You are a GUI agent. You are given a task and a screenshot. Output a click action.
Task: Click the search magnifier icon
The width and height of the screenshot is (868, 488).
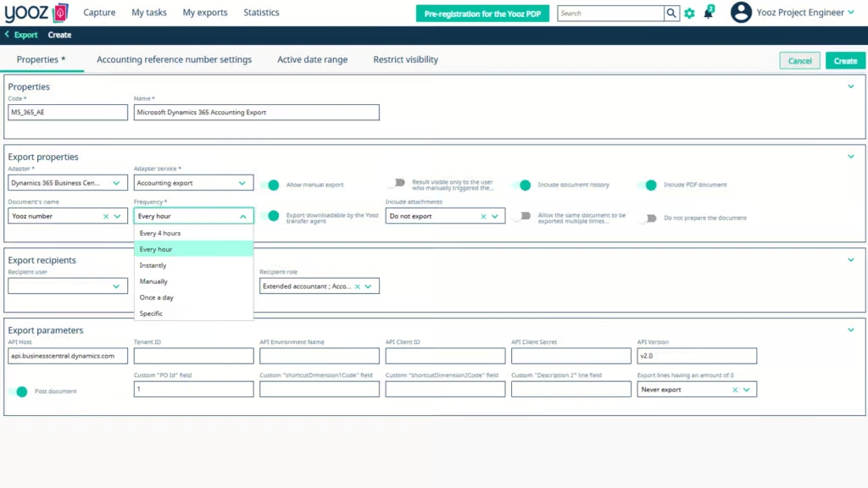(x=671, y=14)
